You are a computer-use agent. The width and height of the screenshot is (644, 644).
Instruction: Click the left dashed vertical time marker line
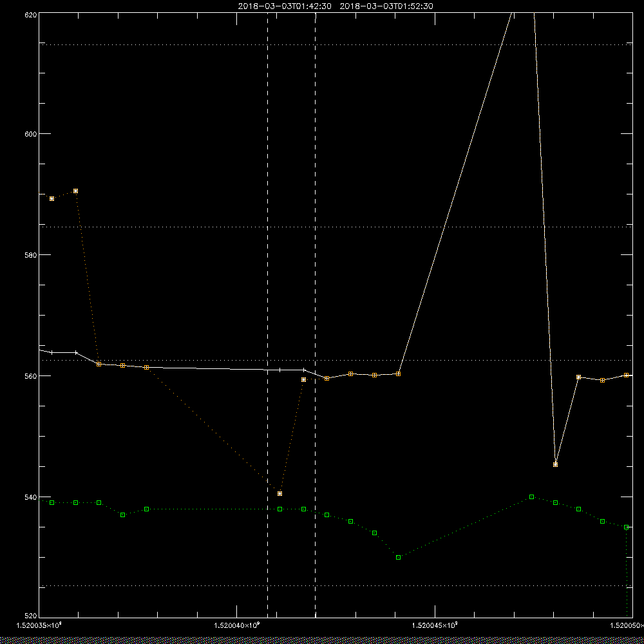tap(268, 315)
